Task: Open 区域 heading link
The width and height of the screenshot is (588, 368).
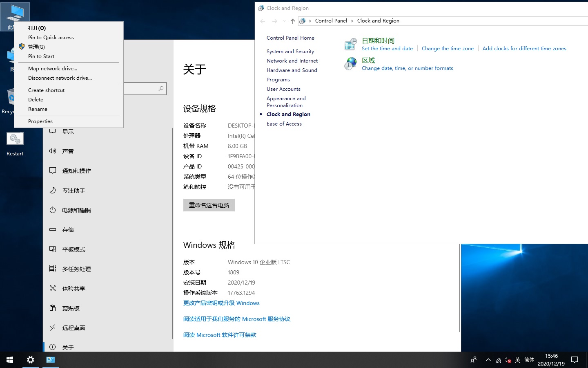Action: tap(368, 60)
